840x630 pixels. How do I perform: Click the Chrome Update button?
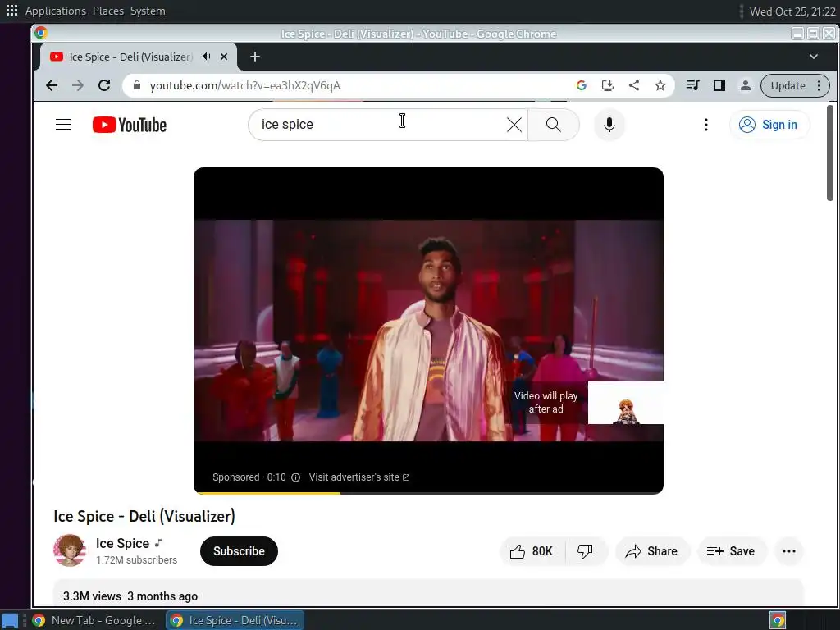coord(787,85)
